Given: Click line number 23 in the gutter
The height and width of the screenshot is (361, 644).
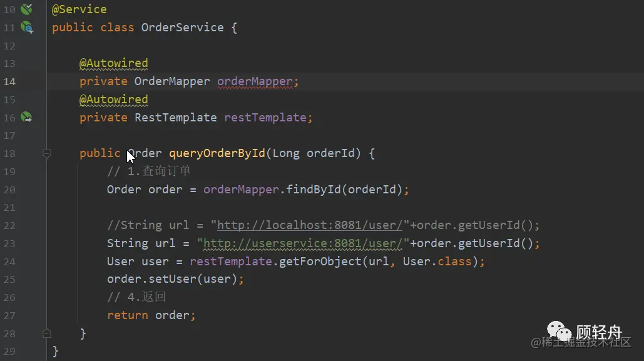Looking at the screenshot, I should tap(9, 244).
